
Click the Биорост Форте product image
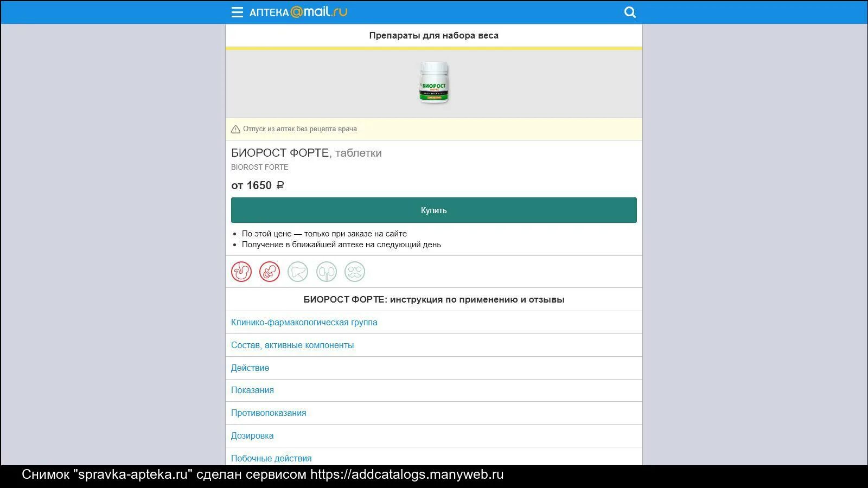point(434,82)
